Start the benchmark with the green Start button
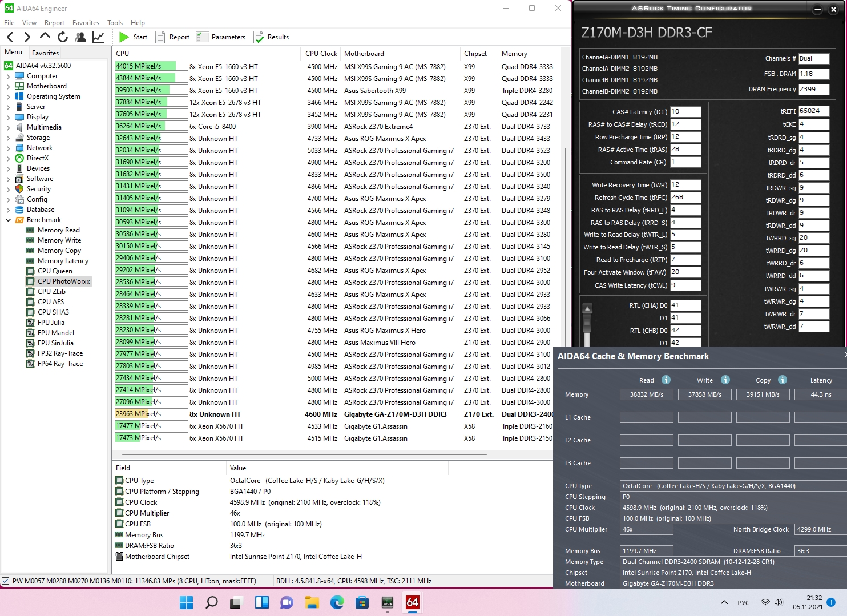This screenshot has height=616, width=847. pos(133,37)
